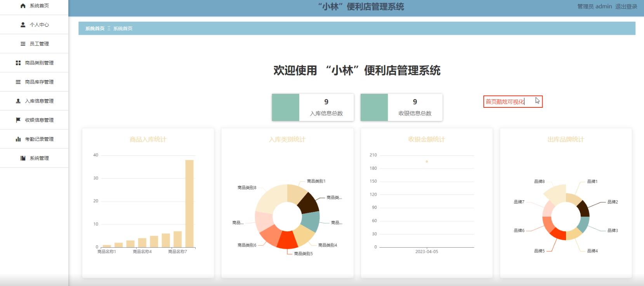Click the 商品类别8 pie label
Viewport: 644px width, 286px height.
click(x=247, y=188)
